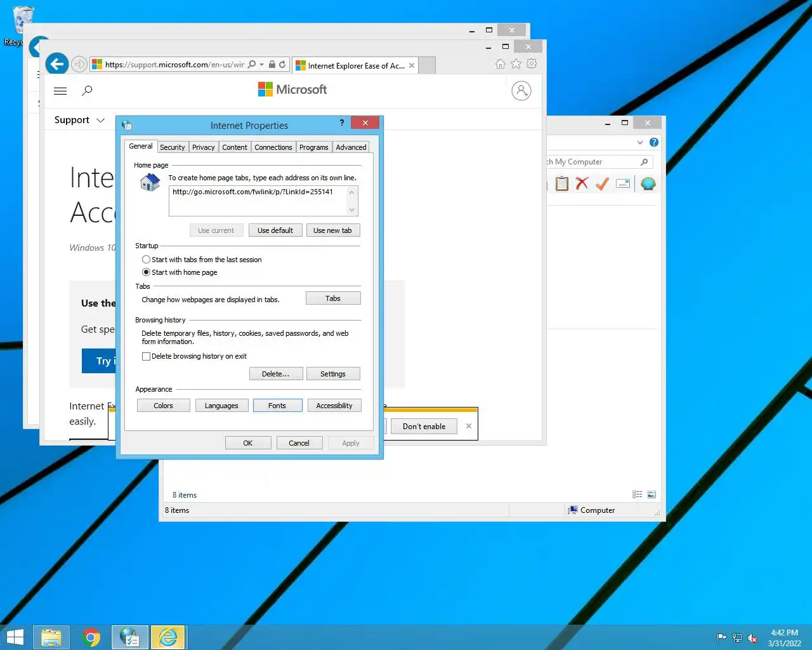The image size is (812, 650).
Task: Open the Action Center flag icon
Action: tap(721, 638)
